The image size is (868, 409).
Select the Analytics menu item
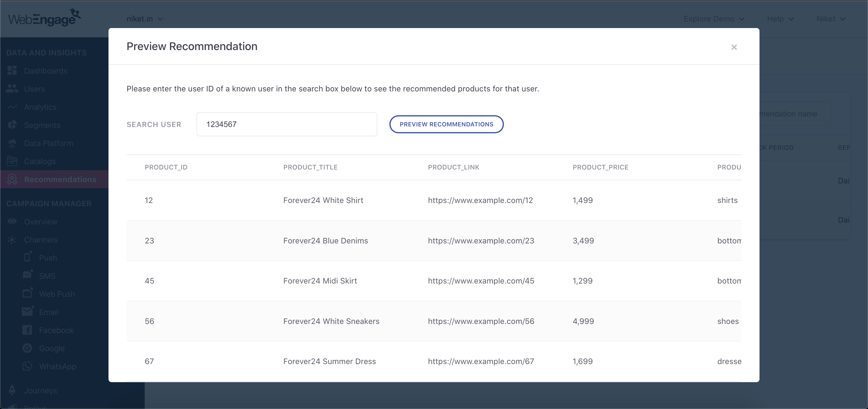click(40, 107)
